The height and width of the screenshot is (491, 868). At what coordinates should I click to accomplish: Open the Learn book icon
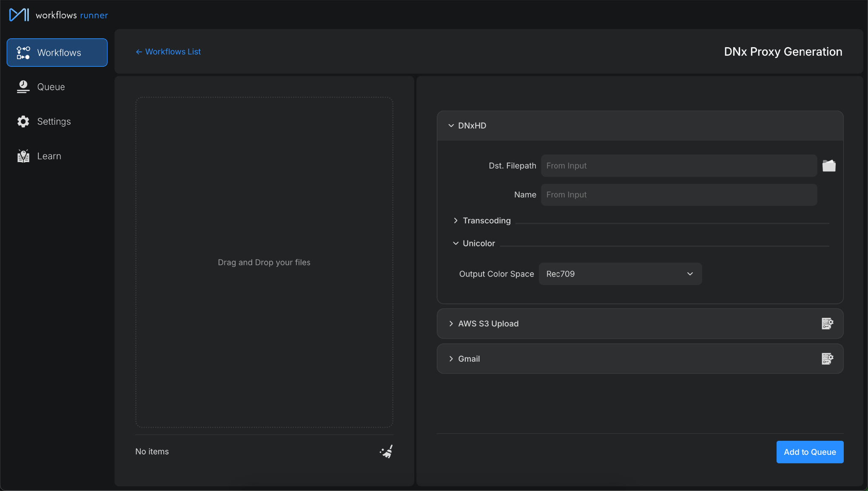(x=23, y=156)
